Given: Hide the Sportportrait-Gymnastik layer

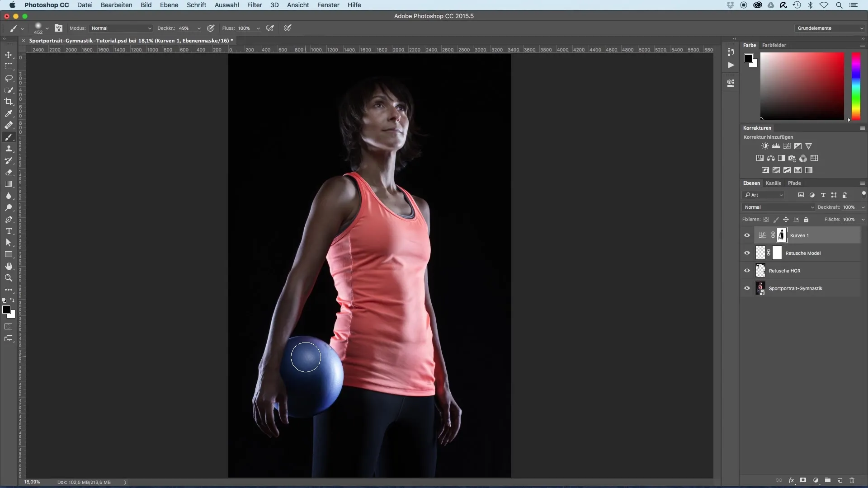Looking at the screenshot, I should click(x=747, y=288).
